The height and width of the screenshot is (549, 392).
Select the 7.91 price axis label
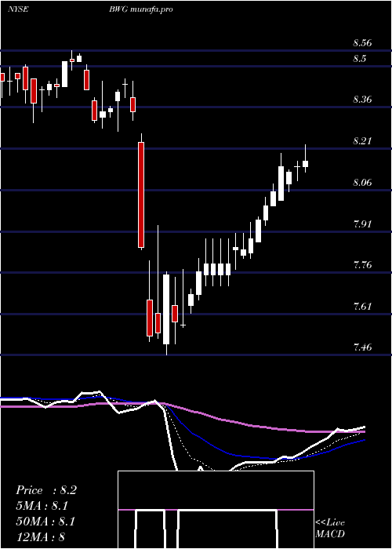tap(362, 224)
